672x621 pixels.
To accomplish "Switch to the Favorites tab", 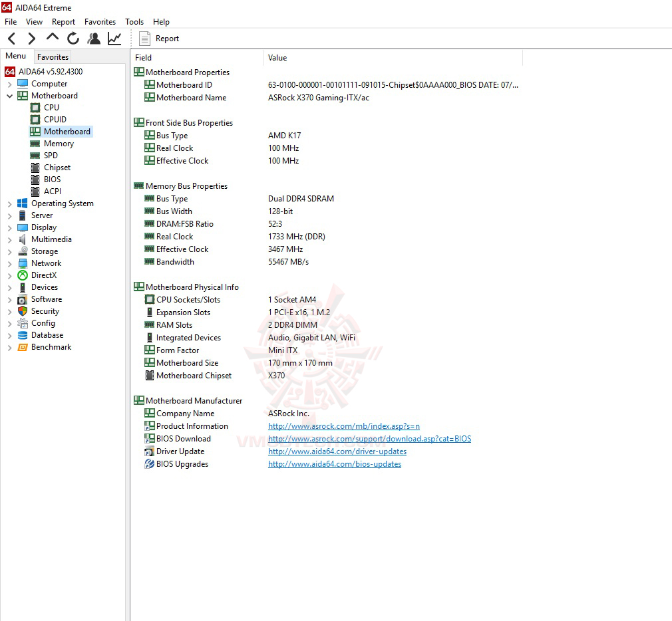I will (53, 57).
